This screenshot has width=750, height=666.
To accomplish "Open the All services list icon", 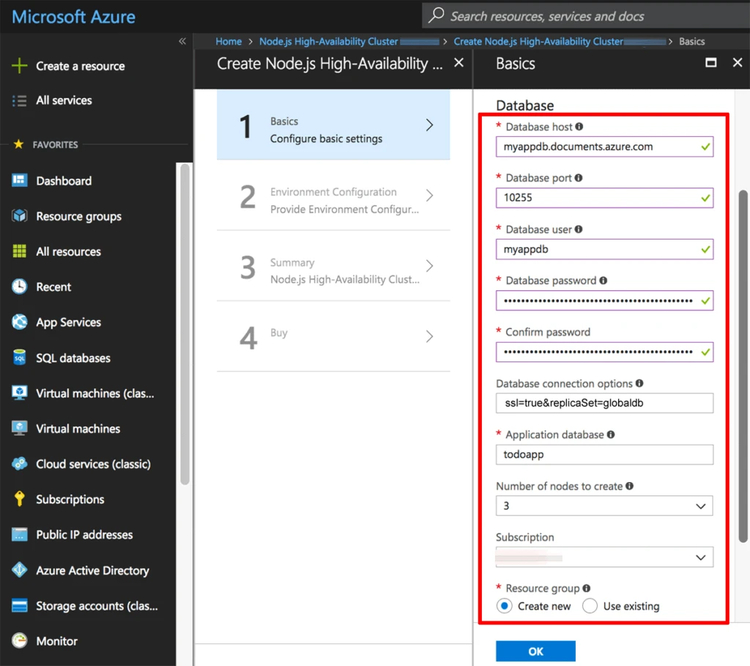I will [19, 100].
